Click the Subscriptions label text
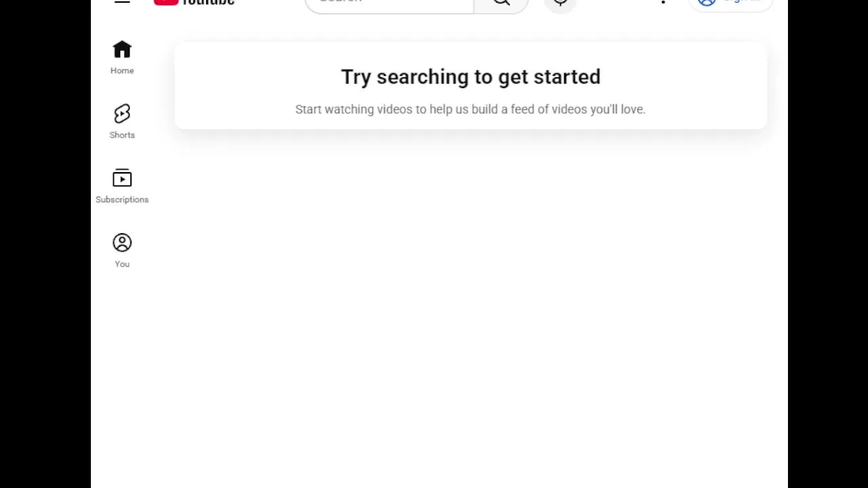 [x=122, y=199]
